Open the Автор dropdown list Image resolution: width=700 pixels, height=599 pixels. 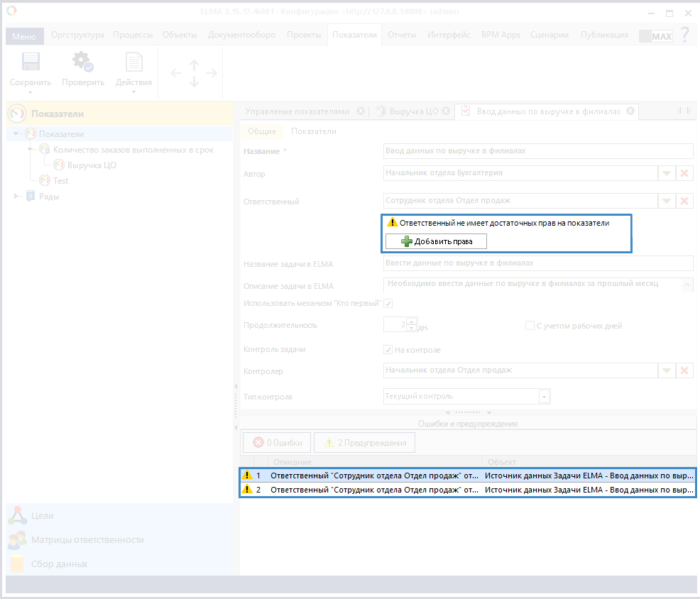[x=667, y=174]
